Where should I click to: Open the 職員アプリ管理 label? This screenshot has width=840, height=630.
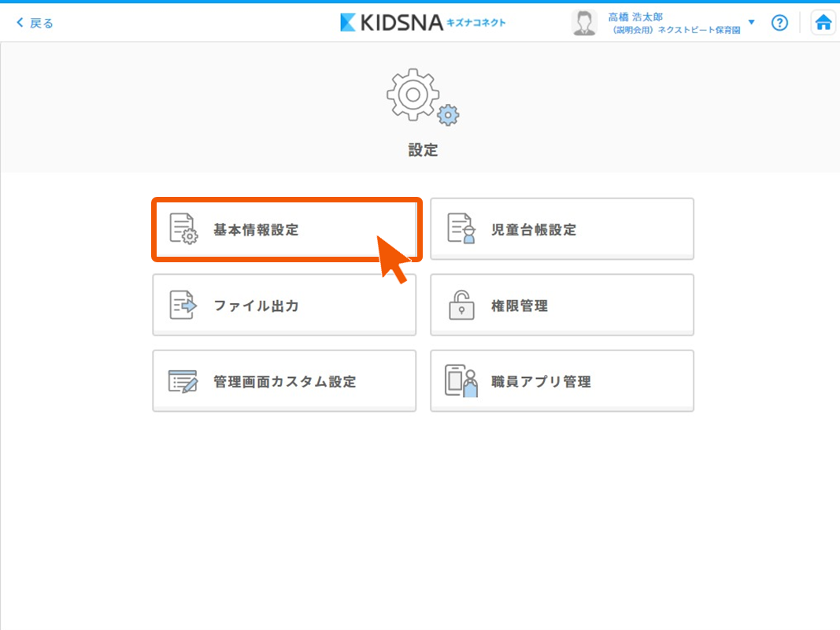541,382
